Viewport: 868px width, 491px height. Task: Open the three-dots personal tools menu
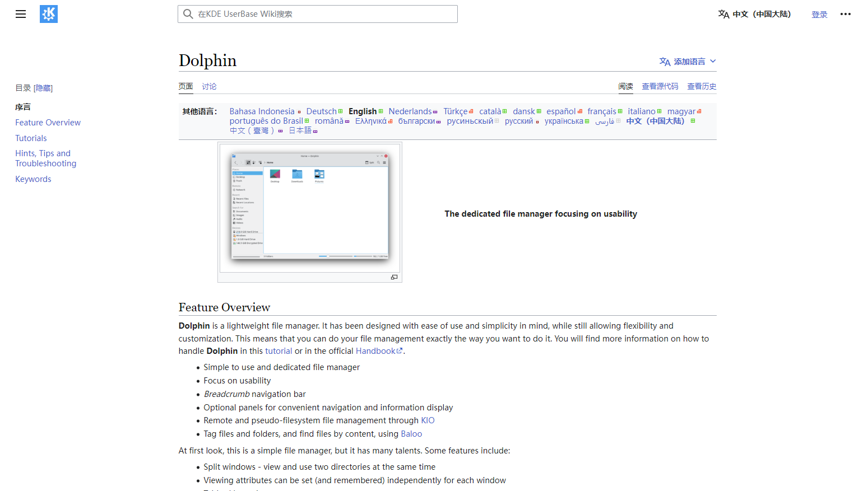coord(846,14)
